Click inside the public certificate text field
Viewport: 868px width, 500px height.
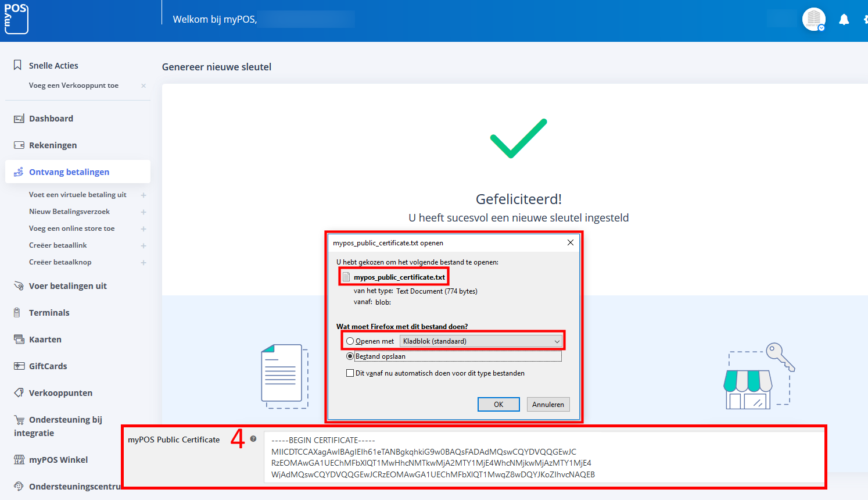[543, 458]
